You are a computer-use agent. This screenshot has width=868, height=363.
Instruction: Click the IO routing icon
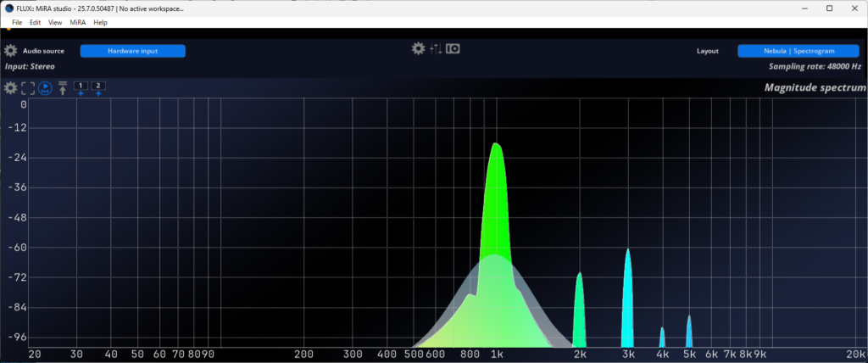[453, 49]
